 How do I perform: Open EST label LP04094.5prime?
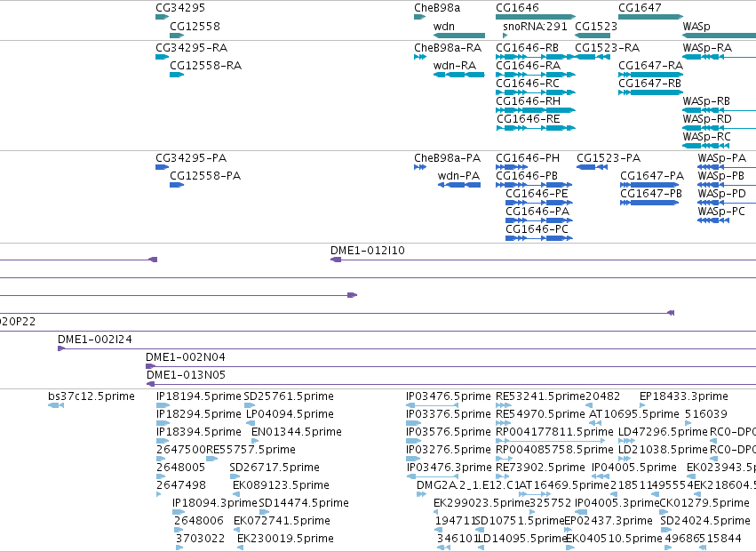click(290, 414)
